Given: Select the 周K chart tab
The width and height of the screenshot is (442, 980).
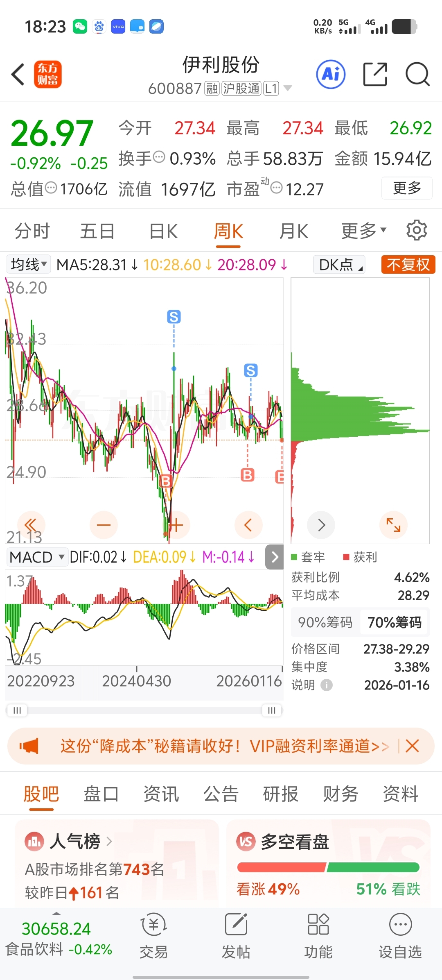Looking at the screenshot, I should [x=228, y=231].
